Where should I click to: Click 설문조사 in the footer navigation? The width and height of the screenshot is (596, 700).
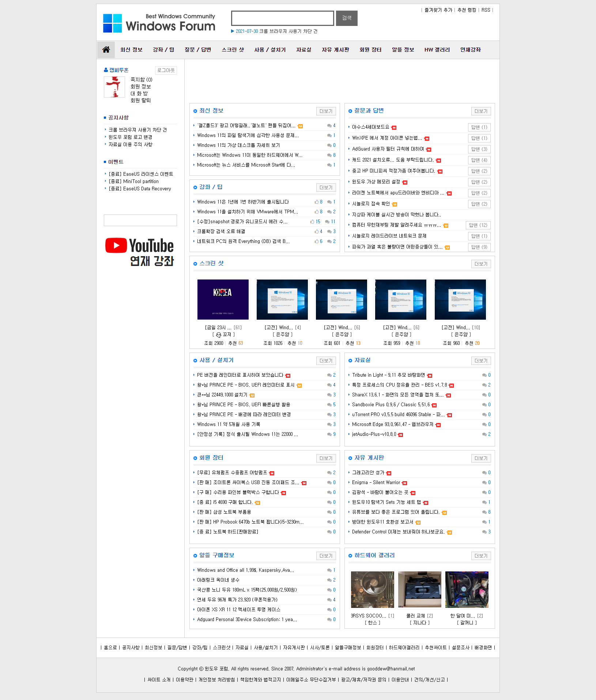click(461, 647)
